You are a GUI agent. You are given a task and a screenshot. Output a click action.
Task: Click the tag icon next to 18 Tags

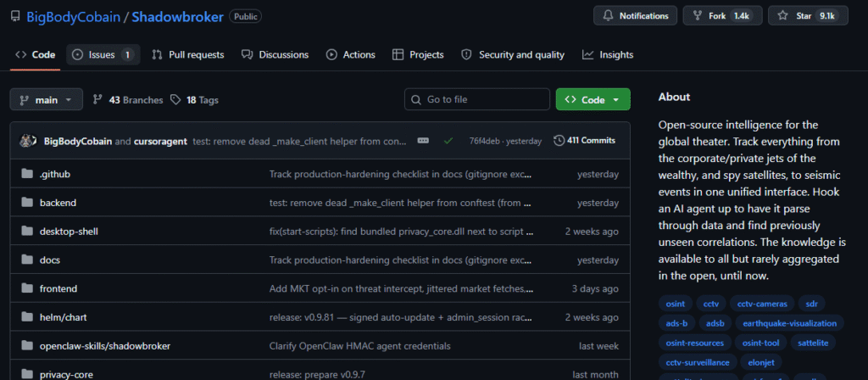click(x=175, y=100)
